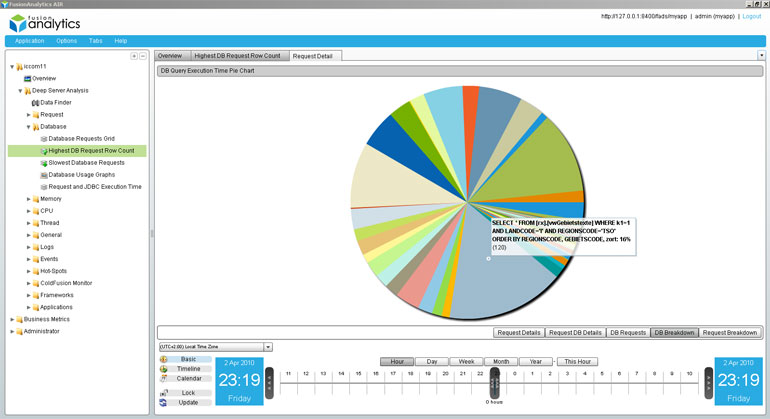This screenshot has height=419, width=770.
Task: Collapse Deep Server Analysis node
Action: pos(20,91)
